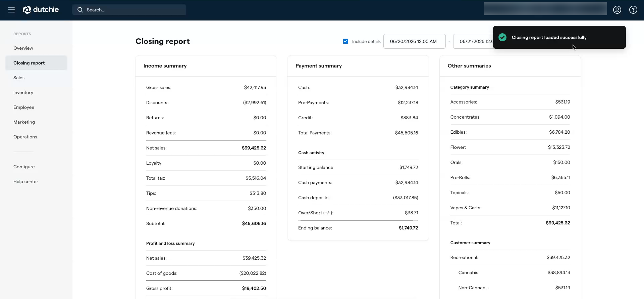Screen dimensions: 644x299
Task: Open the blurred account selector in header
Action: 545,9
